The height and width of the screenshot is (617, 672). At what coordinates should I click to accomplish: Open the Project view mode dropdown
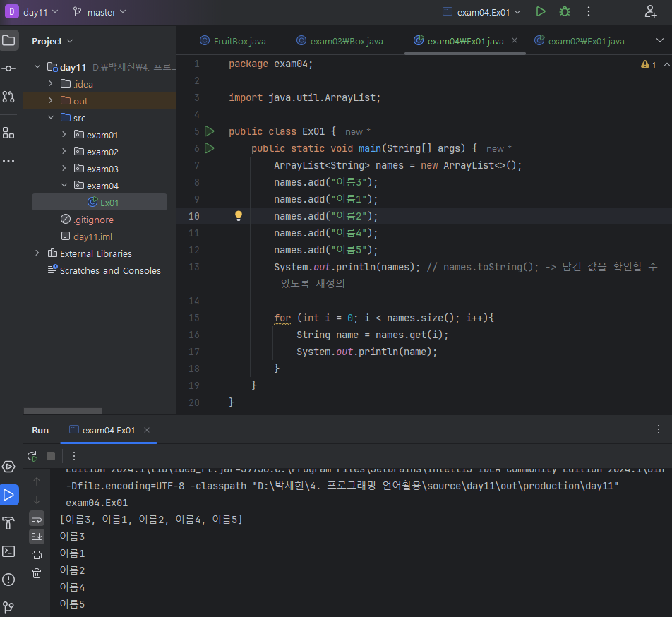[52, 41]
